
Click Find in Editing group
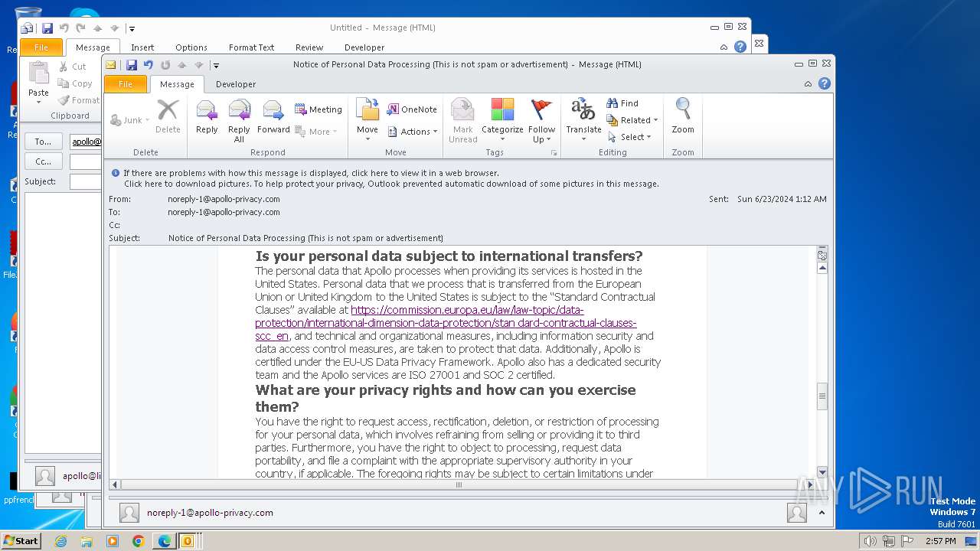(x=622, y=103)
